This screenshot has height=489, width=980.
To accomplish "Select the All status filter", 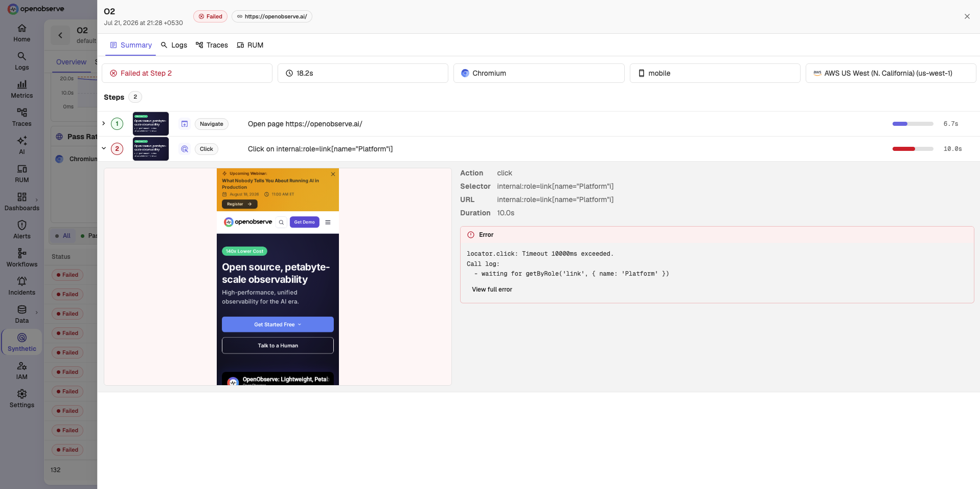I will pyautogui.click(x=63, y=236).
